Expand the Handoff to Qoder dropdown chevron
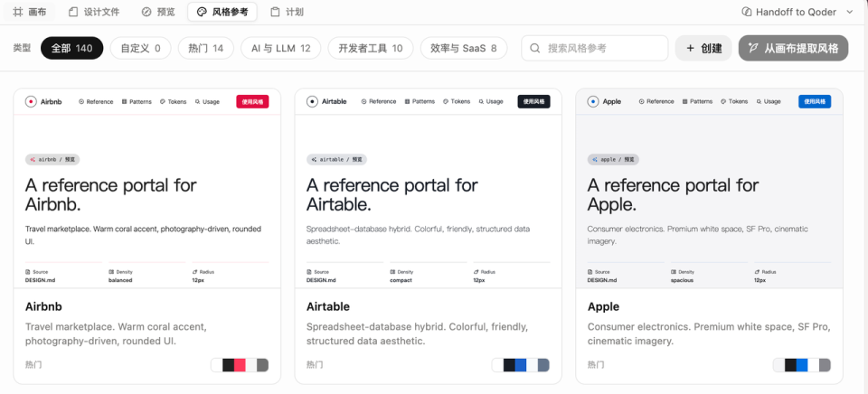868x394 pixels. click(x=850, y=12)
